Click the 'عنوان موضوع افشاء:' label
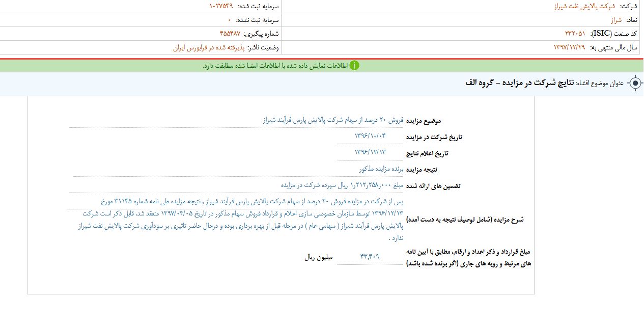The height and width of the screenshot is (325, 644). (600, 84)
